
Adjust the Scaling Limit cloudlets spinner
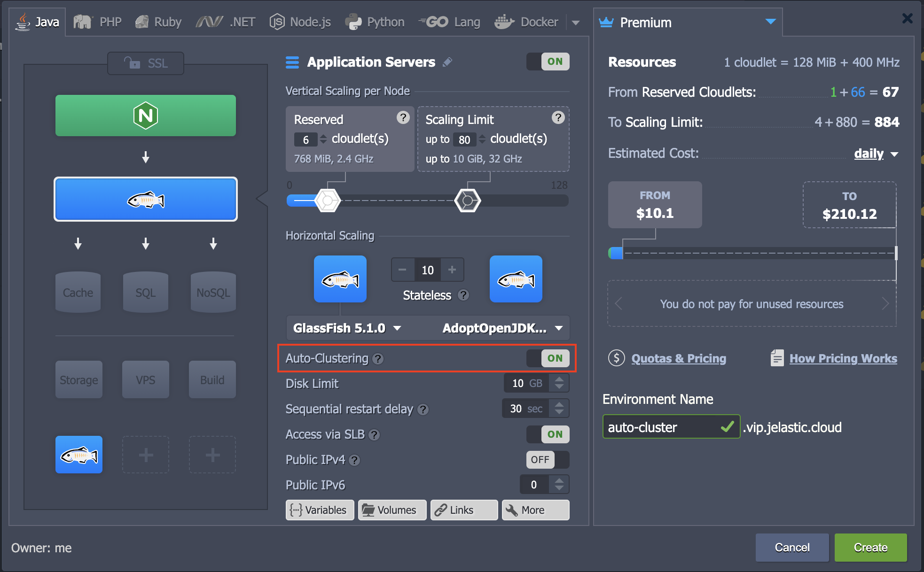click(x=482, y=139)
